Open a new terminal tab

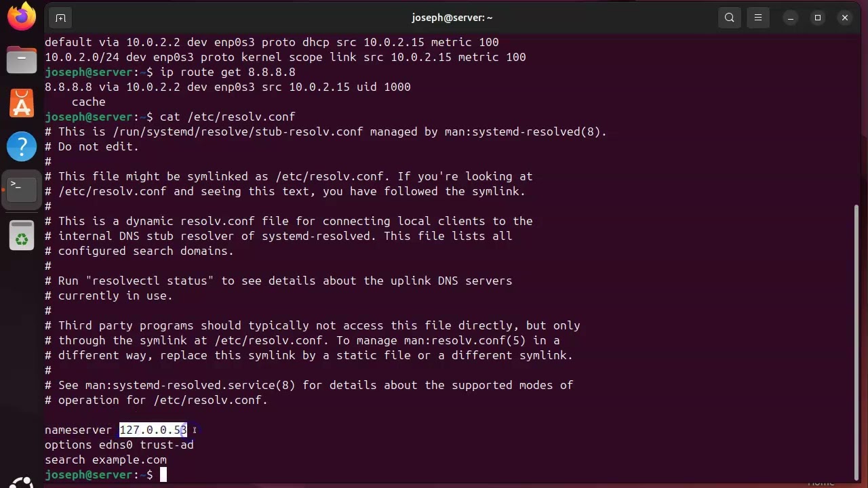60,18
